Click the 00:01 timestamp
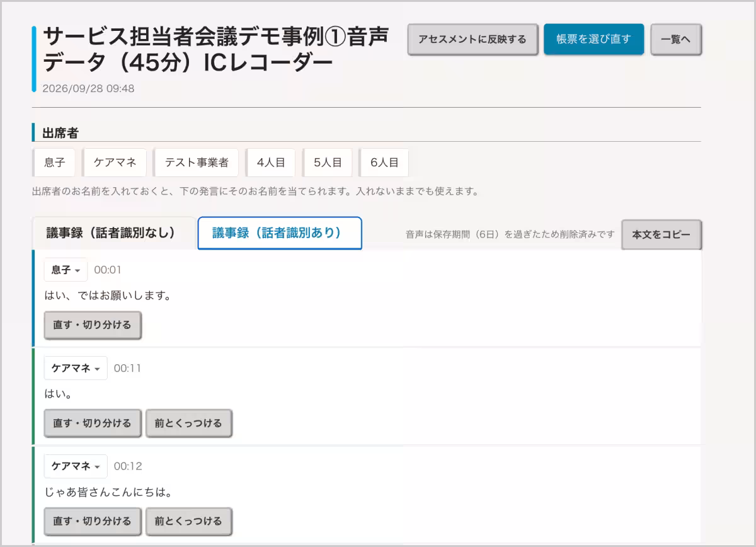756x547 pixels. pyautogui.click(x=108, y=270)
